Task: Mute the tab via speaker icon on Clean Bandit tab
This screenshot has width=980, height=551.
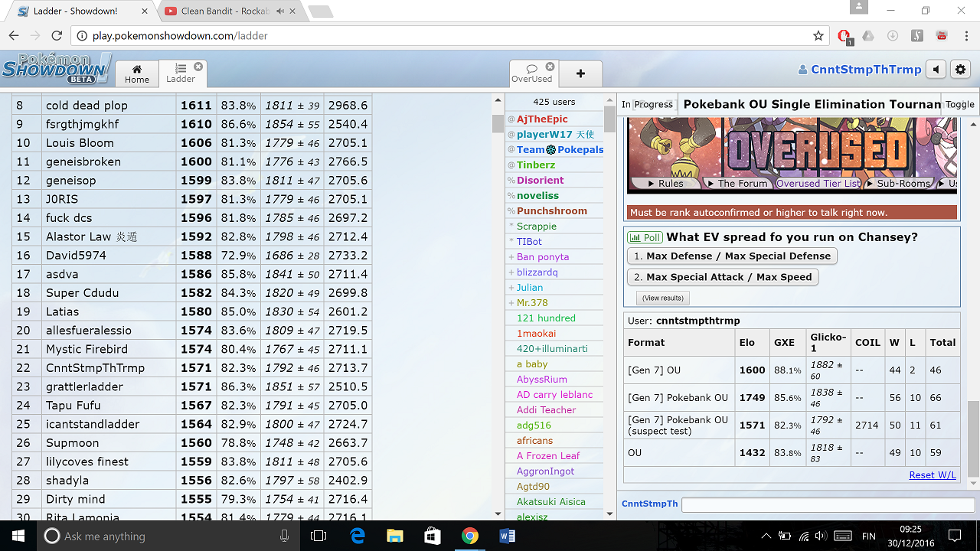Action: (280, 11)
